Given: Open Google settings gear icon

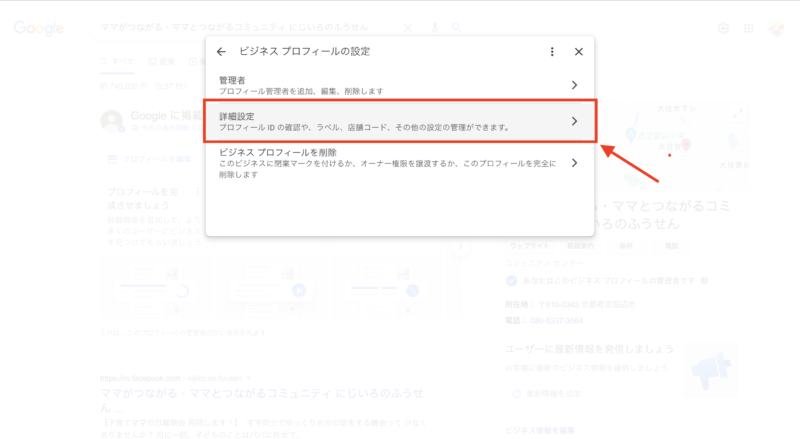Looking at the screenshot, I should 723,28.
